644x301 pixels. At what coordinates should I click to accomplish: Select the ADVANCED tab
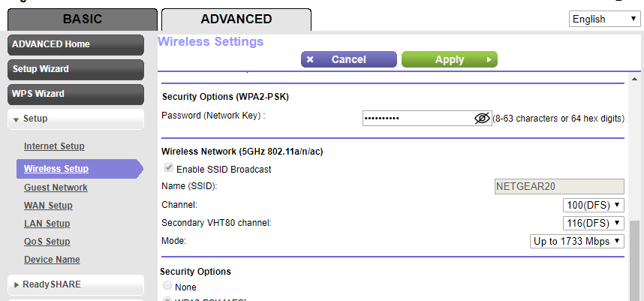pos(236,19)
